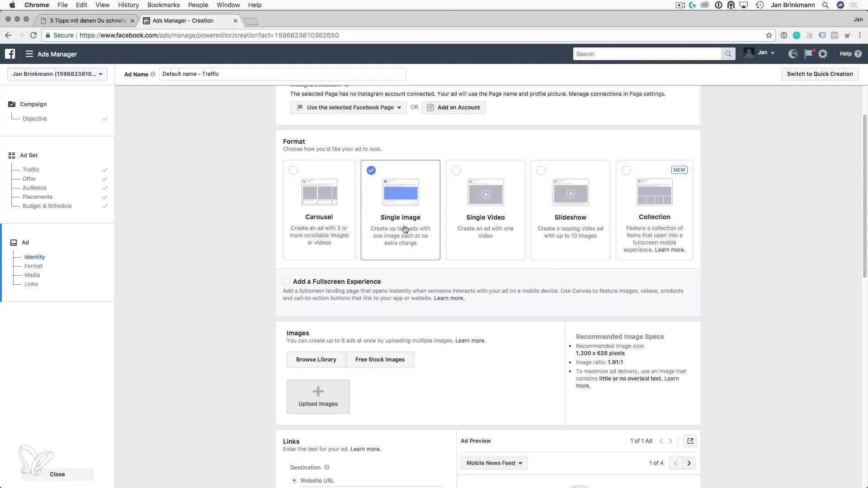
Task: Click into the Ad Name field
Action: (x=283, y=74)
